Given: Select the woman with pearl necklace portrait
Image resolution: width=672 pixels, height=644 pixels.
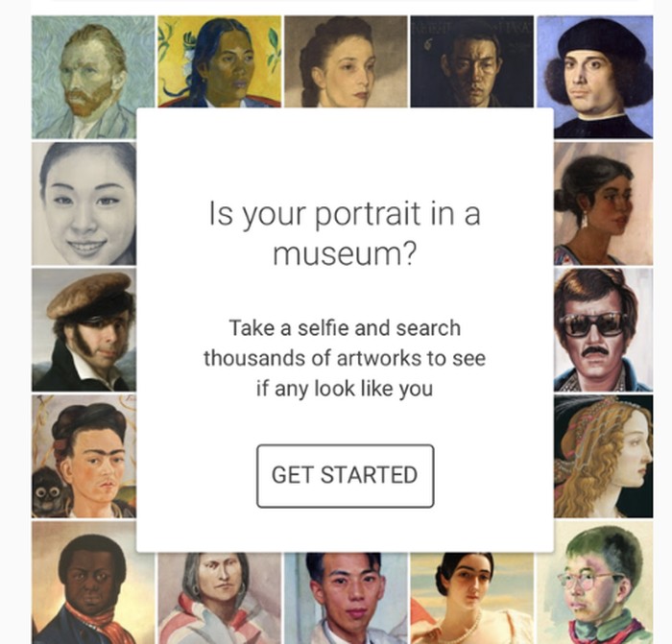Looking at the screenshot, I should tap(472, 599).
